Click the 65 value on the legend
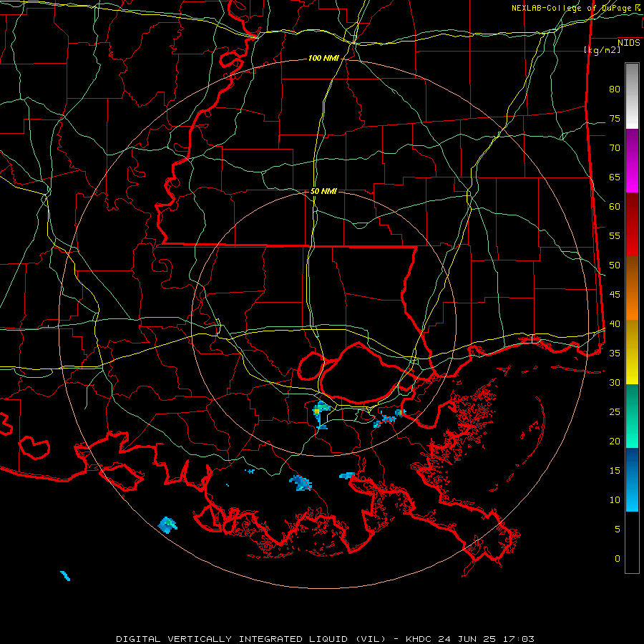Screen dimensions: 644x644 (615, 177)
